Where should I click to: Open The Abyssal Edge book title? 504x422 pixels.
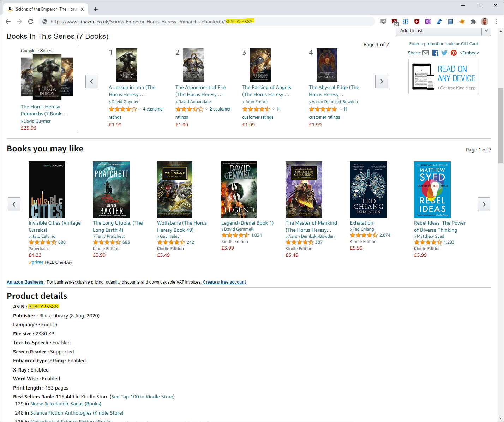click(334, 91)
